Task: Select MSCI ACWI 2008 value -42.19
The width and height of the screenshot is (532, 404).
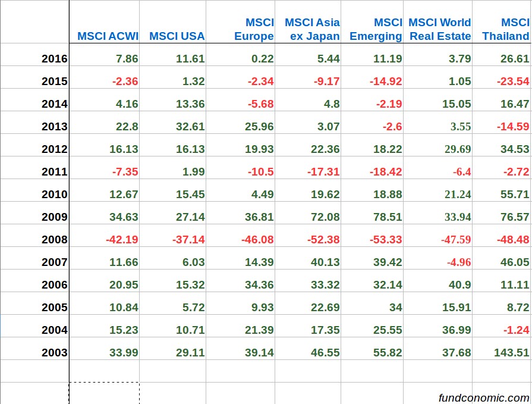Action: click(122, 240)
